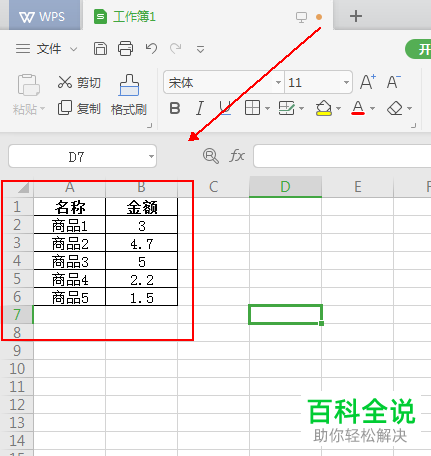Select the 格式刷 format painter
Viewport: 431px width, 456px height.
(x=129, y=95)
